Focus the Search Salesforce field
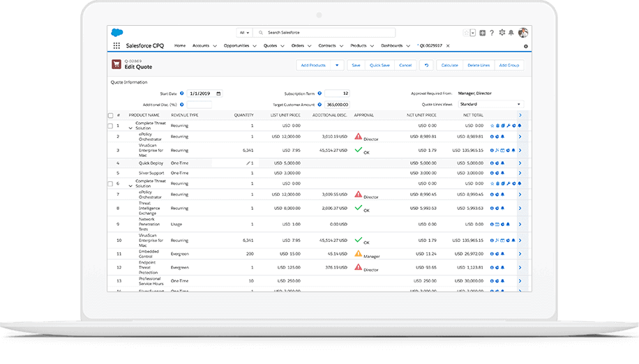Image resolution: width=639 pixels, height=364 pixels. pyautogui.click(x=324, y=33)
